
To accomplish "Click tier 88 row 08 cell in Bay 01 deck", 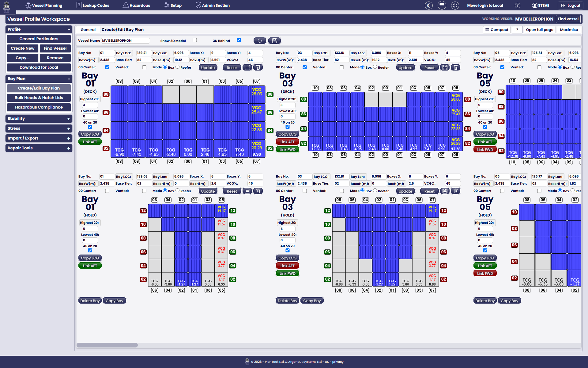I will coord(119,94).
